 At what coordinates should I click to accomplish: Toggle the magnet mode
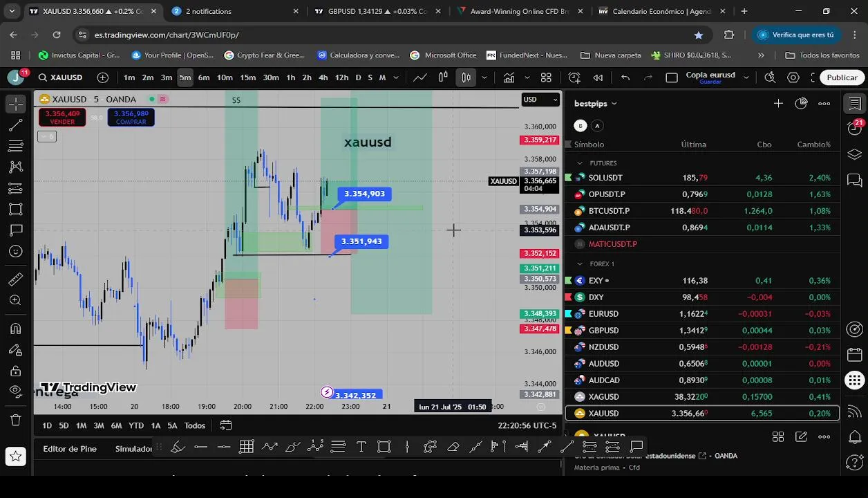coord(15,329)
